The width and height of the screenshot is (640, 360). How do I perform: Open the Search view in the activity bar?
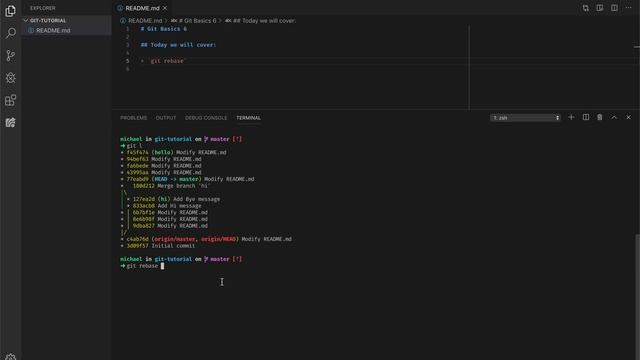point(11,33)
